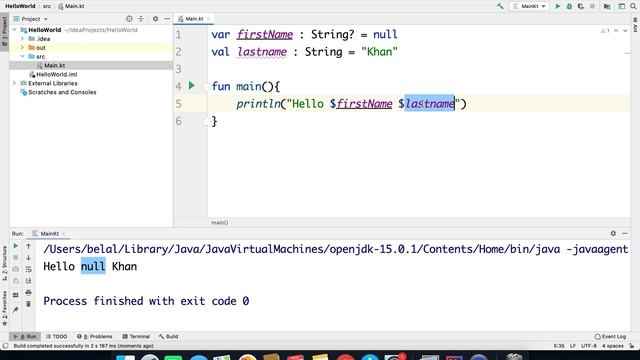Image resolution: width=640 pixels, height=360 pixels.
Task: Open Project panel gear options
Action: [x=156, y=19]
